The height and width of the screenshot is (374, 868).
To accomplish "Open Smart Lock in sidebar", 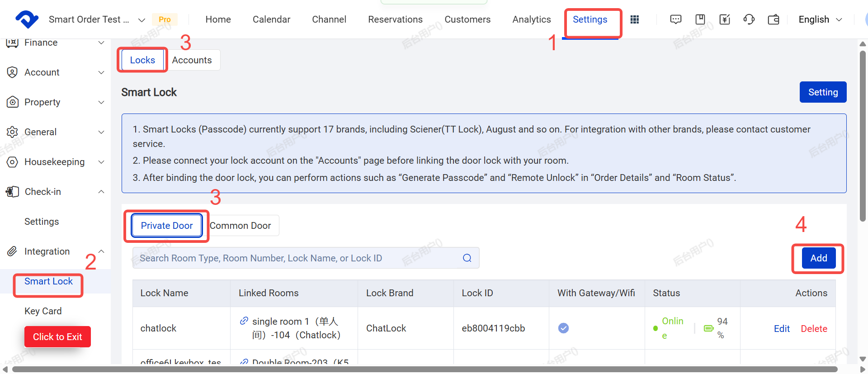I will point(48,281).
